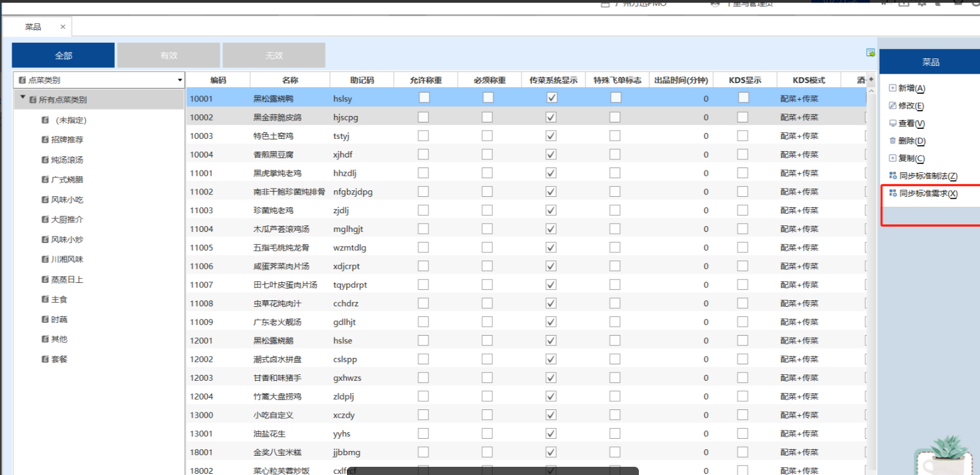Click the table scrollbar up arrow

pyautogui.click(x=871, y=91)
